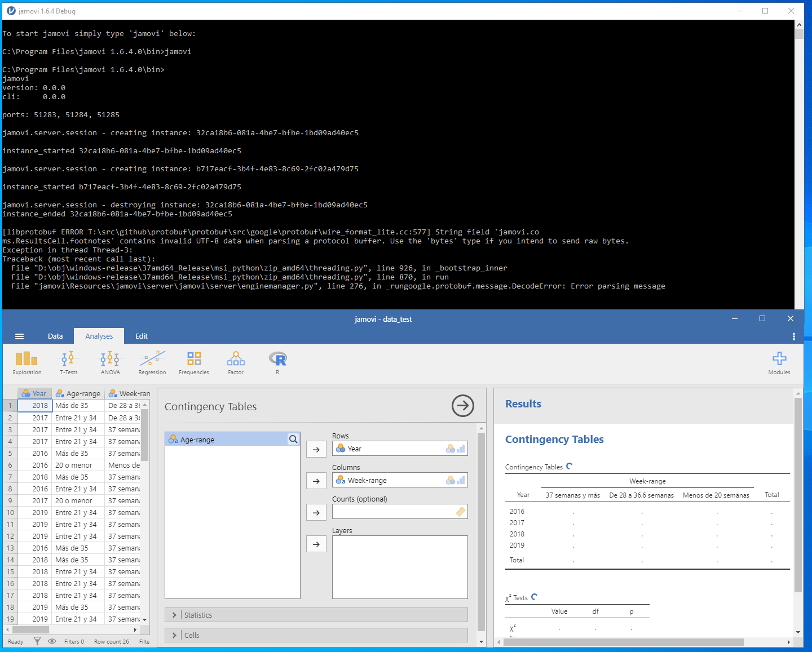Image resolution: width=812 pixels, height=652 pixels.
Task: Expand the Statistics options section
Action: 316,615
